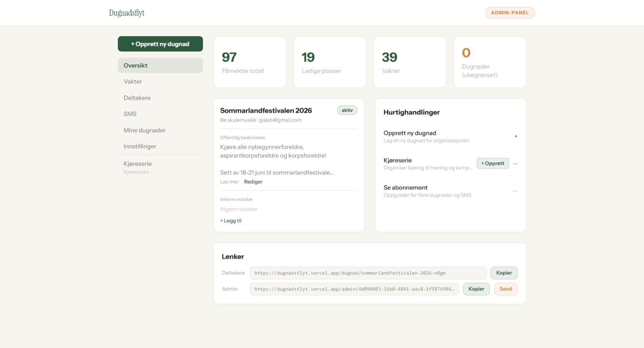Screen dimensions: 644x348
Task: Open the Kjøreserie Kjøremodul sidebar entry
Action: (x=160, y=167)
